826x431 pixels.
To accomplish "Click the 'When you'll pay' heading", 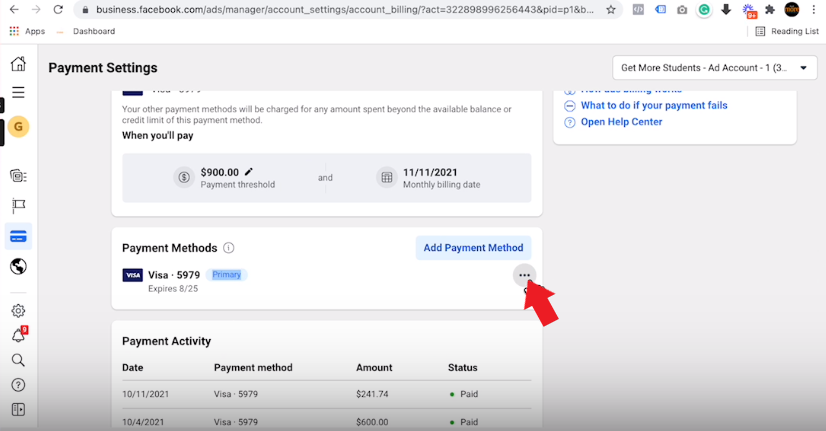I will click(158, 135).
